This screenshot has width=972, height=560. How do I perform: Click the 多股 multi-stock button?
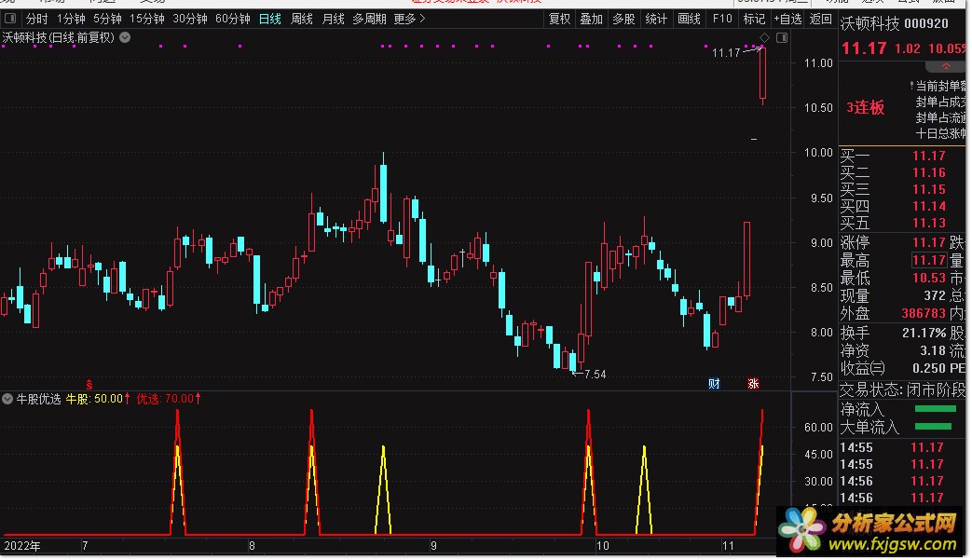[x=623, y=19]
